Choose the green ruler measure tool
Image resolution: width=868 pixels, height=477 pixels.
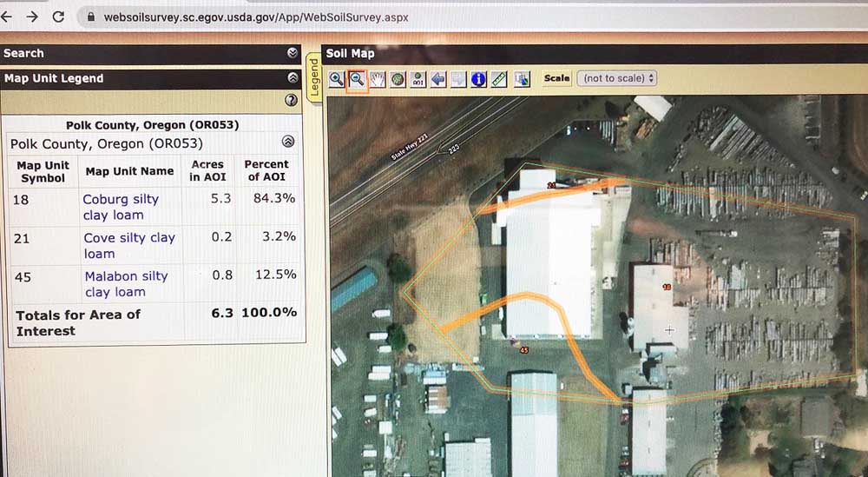coord(499,79)
